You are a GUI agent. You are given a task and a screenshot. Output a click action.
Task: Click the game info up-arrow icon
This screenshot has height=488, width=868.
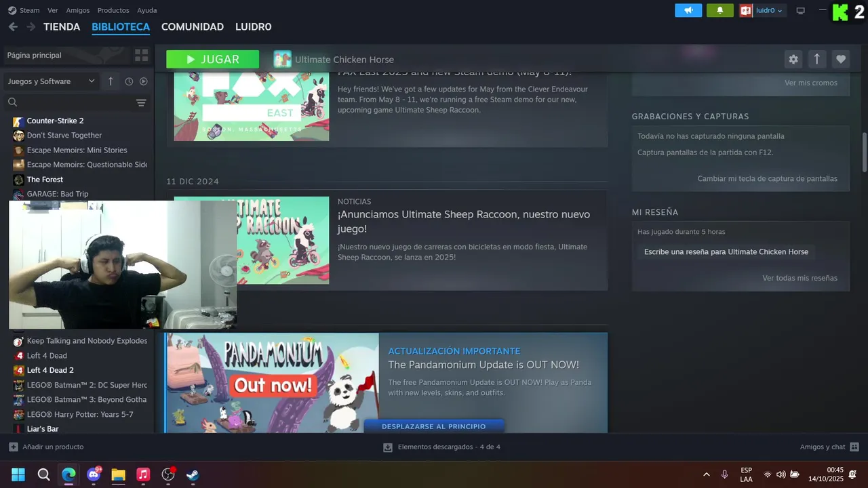pos(816,59)
